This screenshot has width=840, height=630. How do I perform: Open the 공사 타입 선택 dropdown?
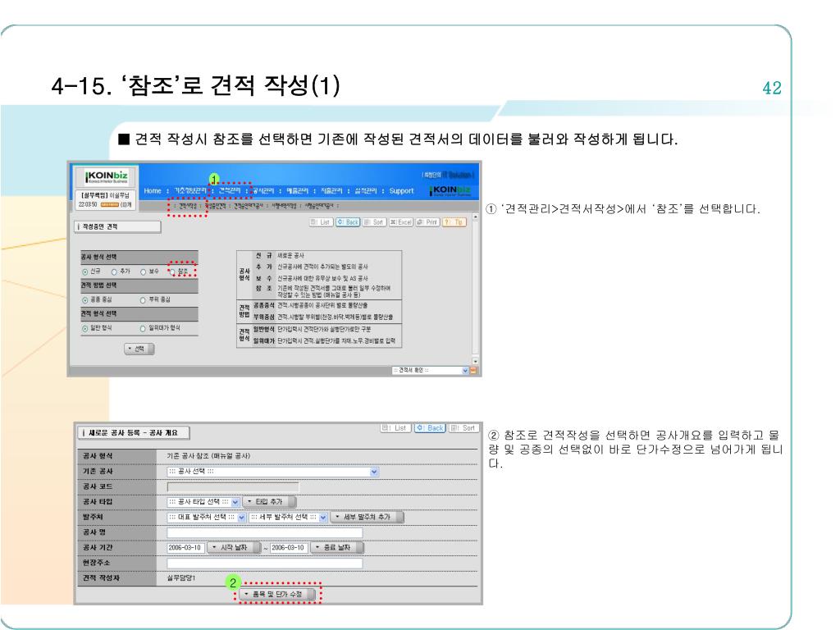pos(203,502)
